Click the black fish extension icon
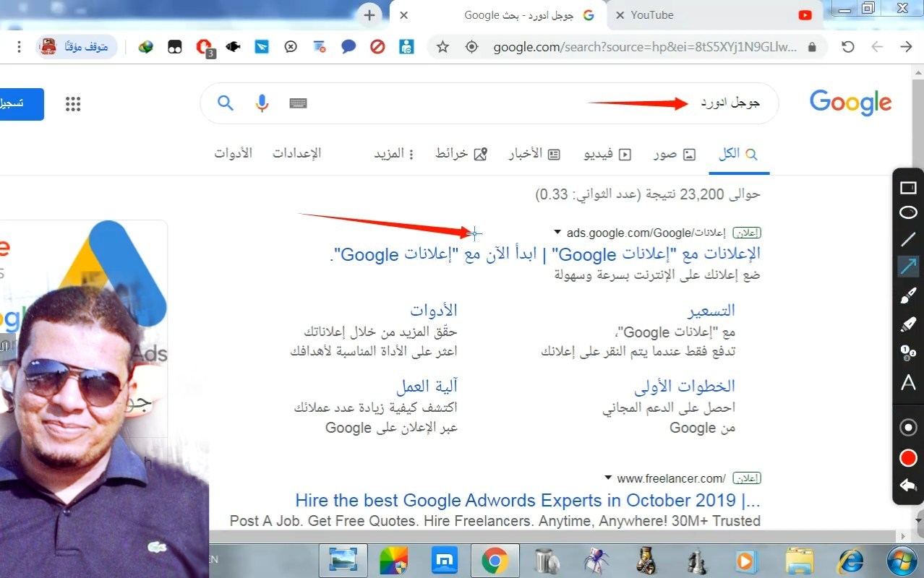 [233, 47]
